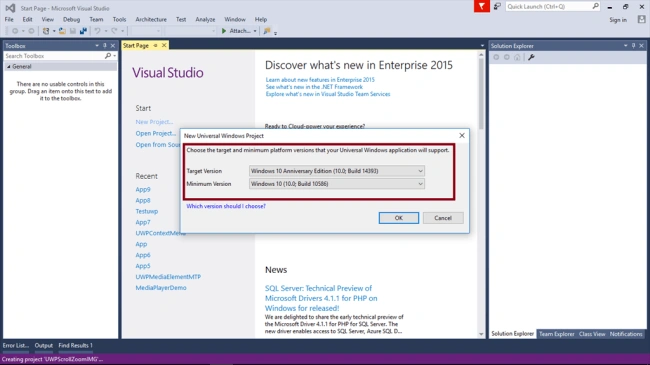
Task: Switch to the Team Explorer tab
Action: coord(556,334)
